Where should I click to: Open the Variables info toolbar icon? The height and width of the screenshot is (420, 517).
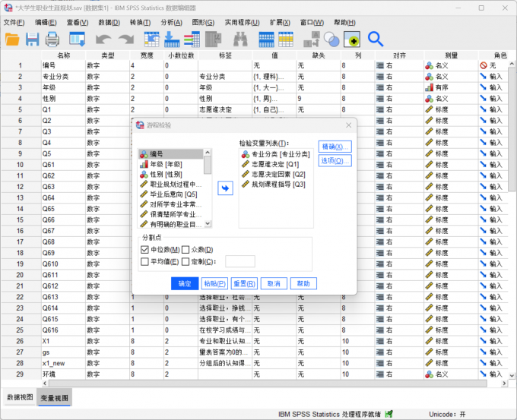(x=192, y=39)
